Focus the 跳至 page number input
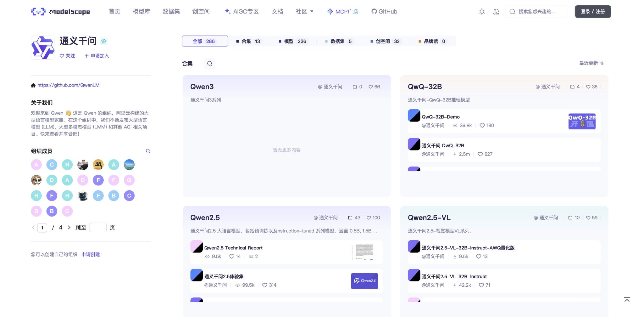The width and height of the screenshot is (644, 317). coord(98,227)
